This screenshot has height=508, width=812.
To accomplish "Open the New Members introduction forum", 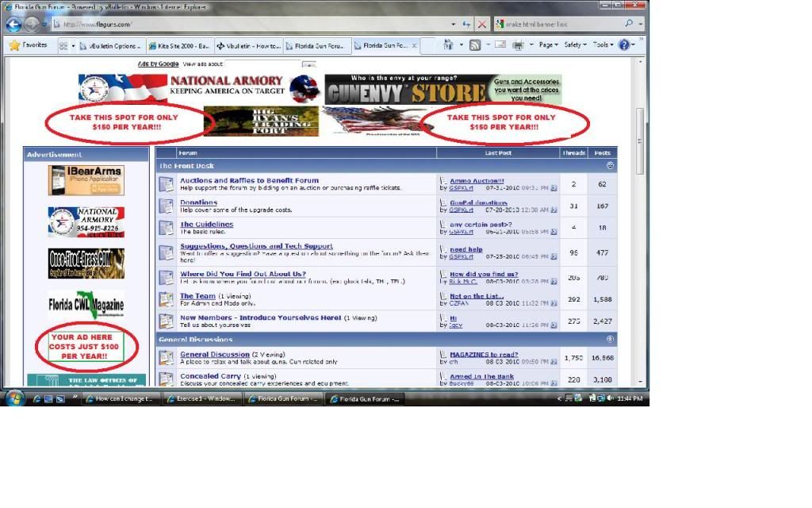I will coord(260,317).
